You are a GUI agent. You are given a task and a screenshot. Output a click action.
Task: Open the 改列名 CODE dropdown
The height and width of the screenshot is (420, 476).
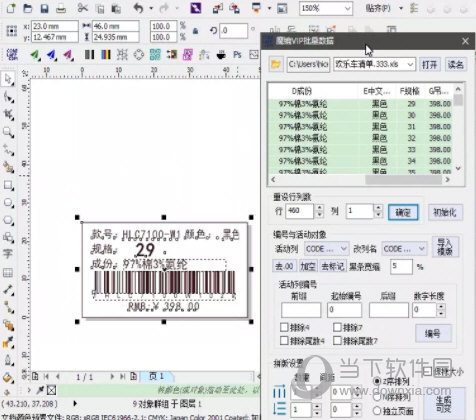421,249
